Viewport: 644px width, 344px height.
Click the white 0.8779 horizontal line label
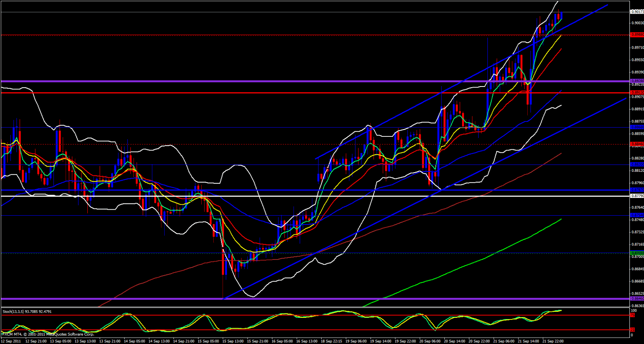637,196
